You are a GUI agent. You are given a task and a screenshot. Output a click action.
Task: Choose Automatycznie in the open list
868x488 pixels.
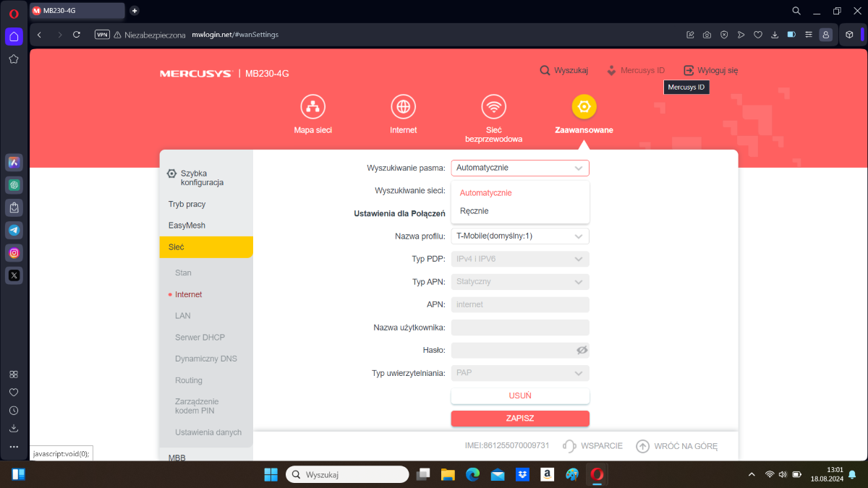485,193
